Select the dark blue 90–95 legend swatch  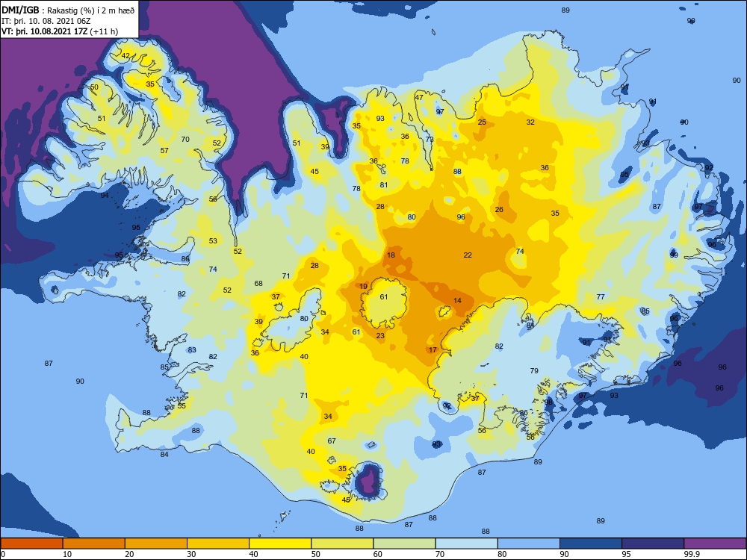pyautogui.click(x=591, y=544)
